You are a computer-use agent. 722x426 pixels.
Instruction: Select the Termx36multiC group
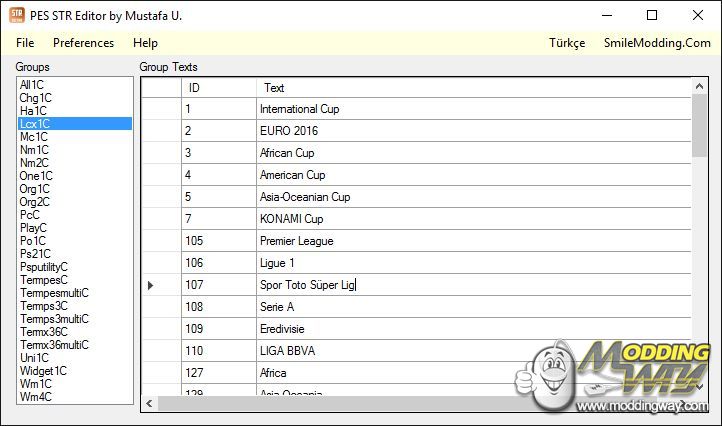point(54,345)
